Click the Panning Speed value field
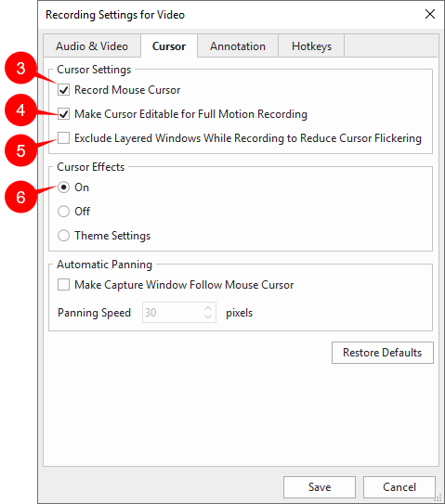The height and width of the screenshot is (504, 445). [x=173, y=312]
